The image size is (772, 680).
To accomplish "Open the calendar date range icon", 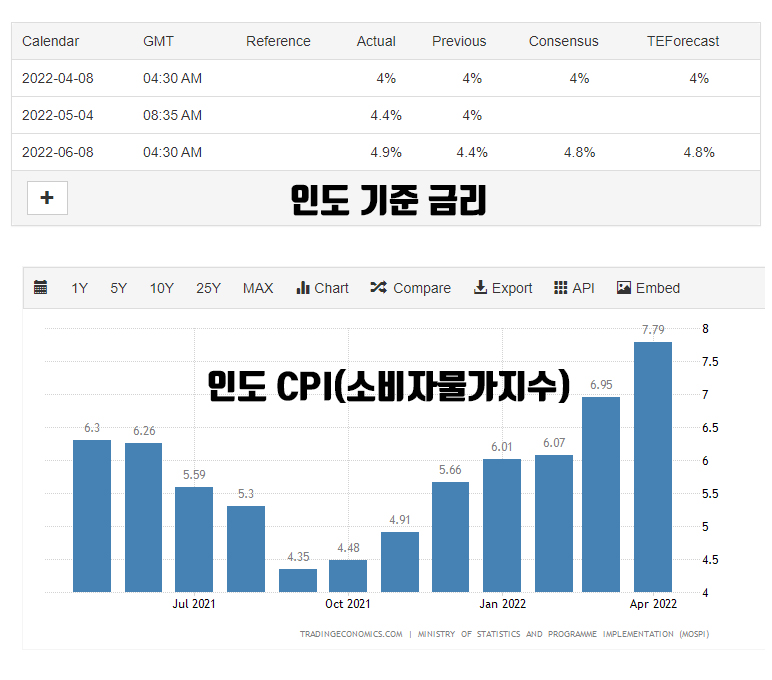I will 40,287.
